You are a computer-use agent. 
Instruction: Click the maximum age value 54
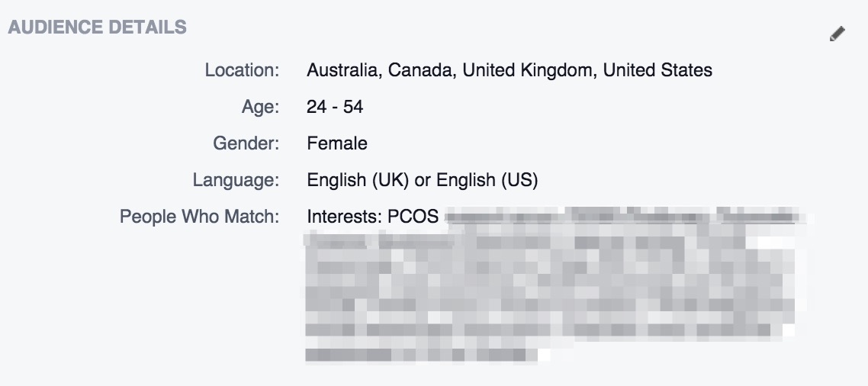pos(353,107)
